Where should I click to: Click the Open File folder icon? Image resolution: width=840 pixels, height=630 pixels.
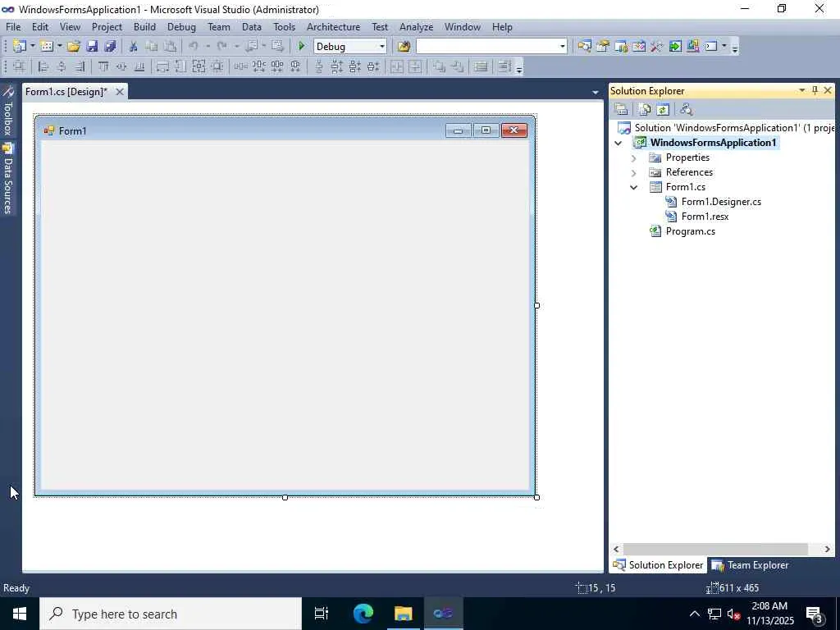click(x=74, y=46)
